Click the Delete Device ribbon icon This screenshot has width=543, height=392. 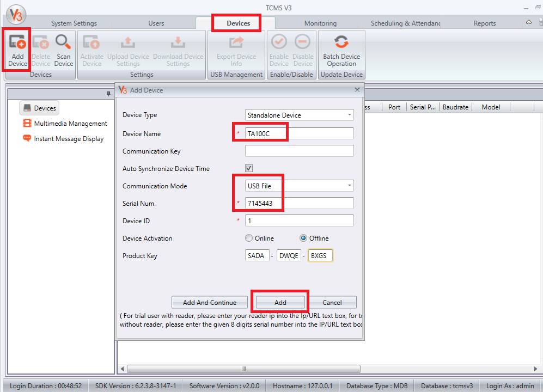(x=40, y=42)
